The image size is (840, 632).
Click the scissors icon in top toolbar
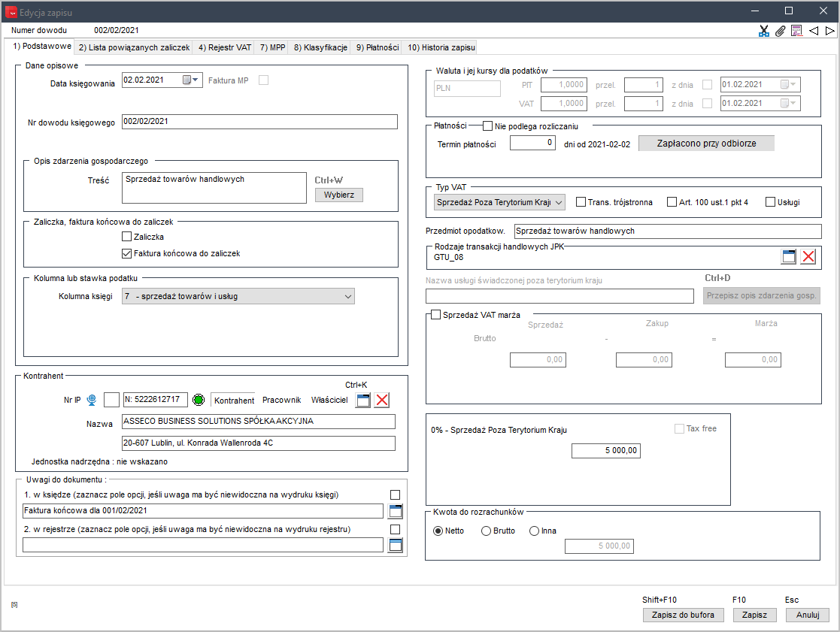pyautogui.click(x=764, y=31)
